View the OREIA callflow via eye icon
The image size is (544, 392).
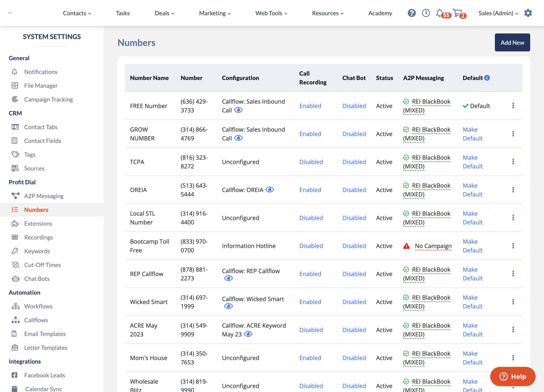[x=270, y=190]
